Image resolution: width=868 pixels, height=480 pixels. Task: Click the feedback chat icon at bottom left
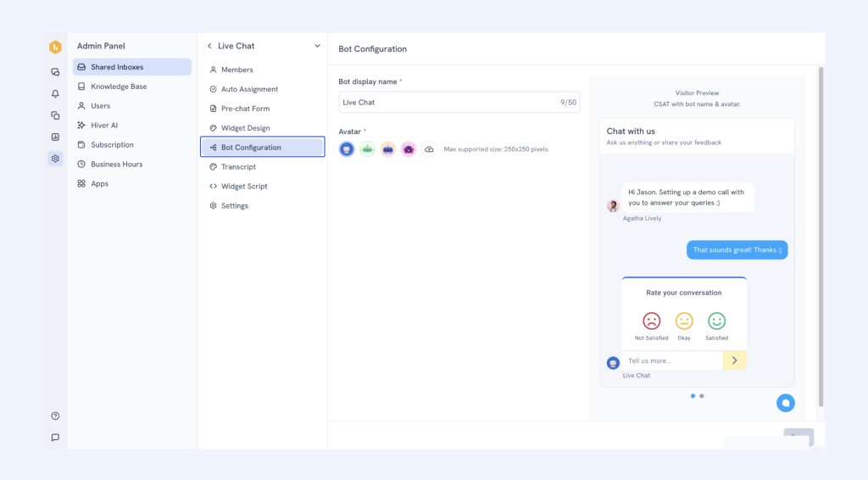coord(55,438)
